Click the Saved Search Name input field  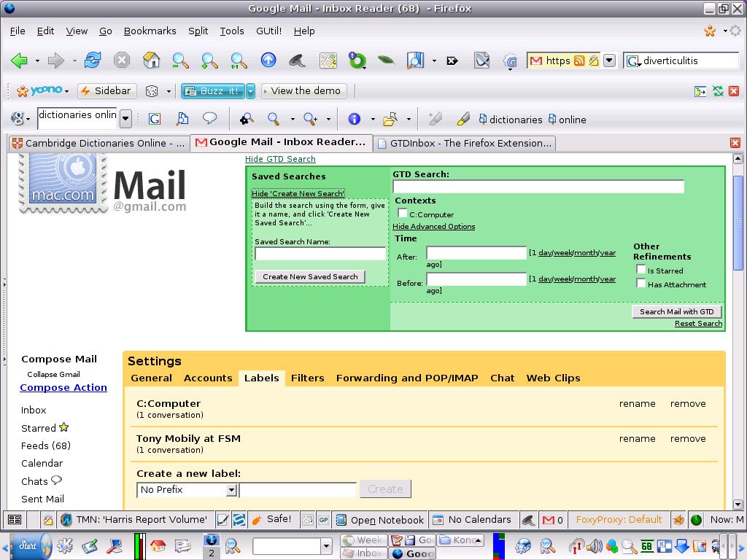click(x=320, y=254)
